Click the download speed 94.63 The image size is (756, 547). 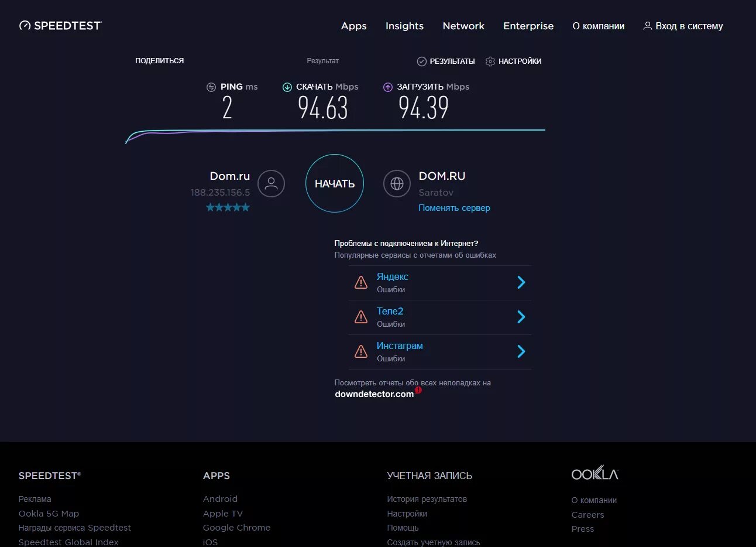point(322,108)
